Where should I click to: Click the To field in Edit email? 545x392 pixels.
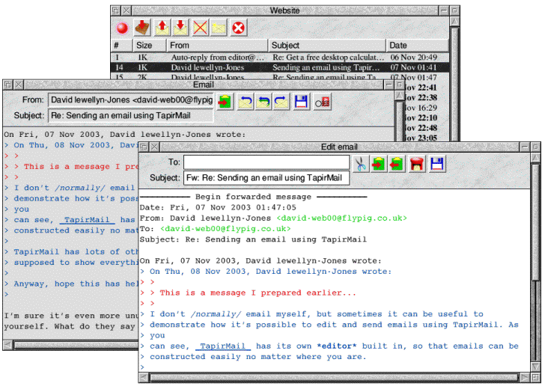click(267, 162)
